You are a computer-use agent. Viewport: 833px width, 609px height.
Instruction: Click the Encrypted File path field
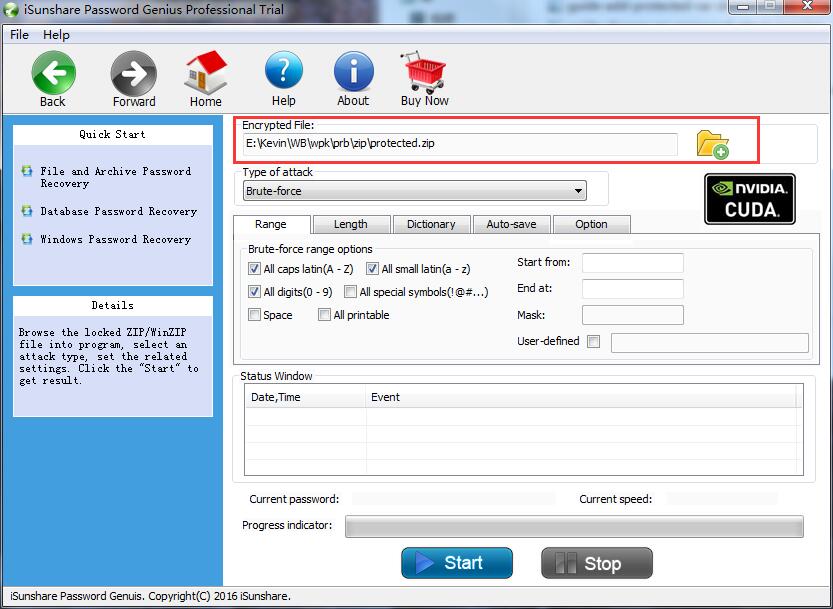tap(460, 143)
